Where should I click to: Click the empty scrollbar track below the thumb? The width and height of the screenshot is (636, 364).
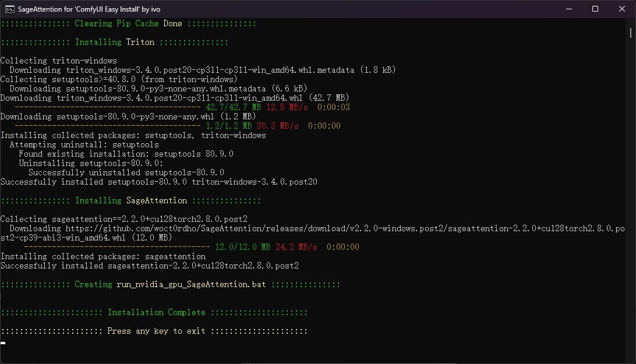click(631, 204)
